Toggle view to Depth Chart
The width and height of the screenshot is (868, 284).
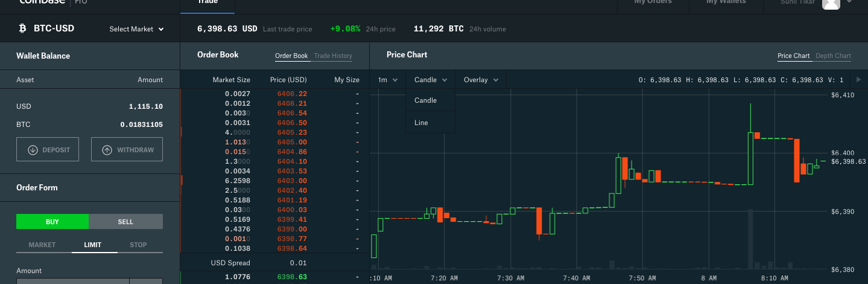833,56
